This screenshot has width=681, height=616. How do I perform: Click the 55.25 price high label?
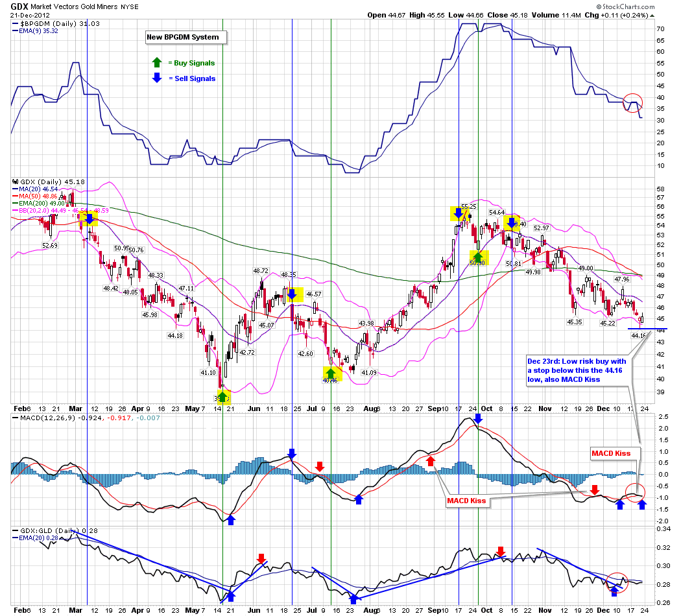pyautogui.click(x=469, y=207)
